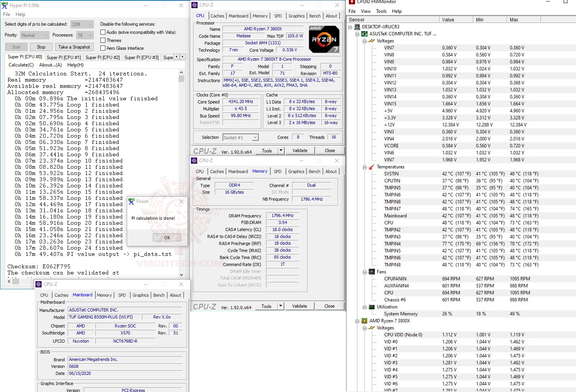Open Tools dropdown arrow in the CPU-tab CPU-Z window
The width and height of the screenshot is (576, 392).
[281, 150]
